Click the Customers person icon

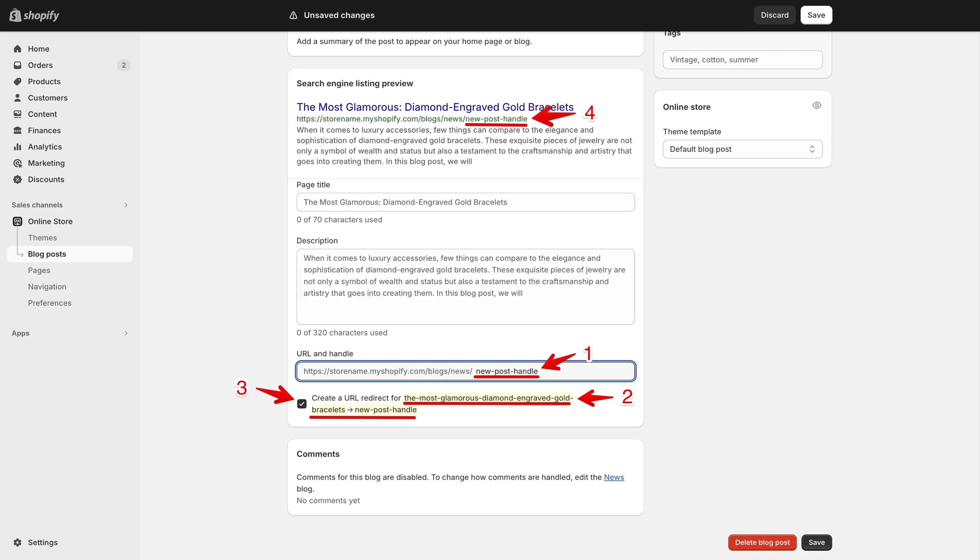(x=17, y=98)
